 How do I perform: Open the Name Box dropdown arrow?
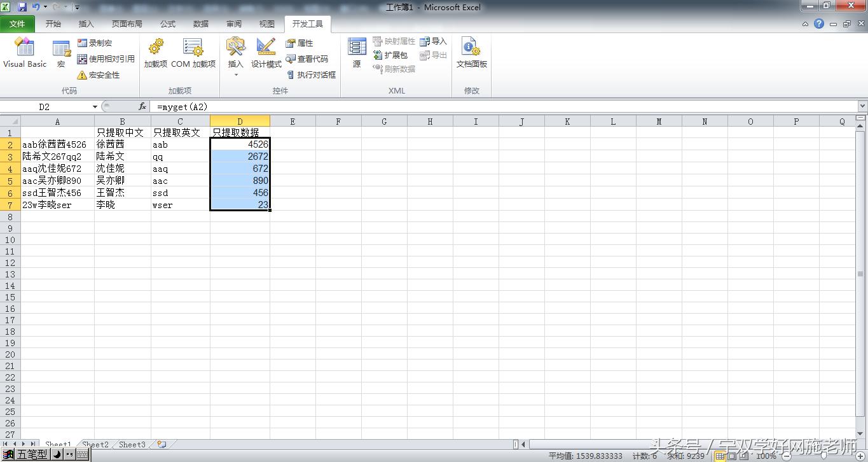pyautogui.click(x=95, y=107)
